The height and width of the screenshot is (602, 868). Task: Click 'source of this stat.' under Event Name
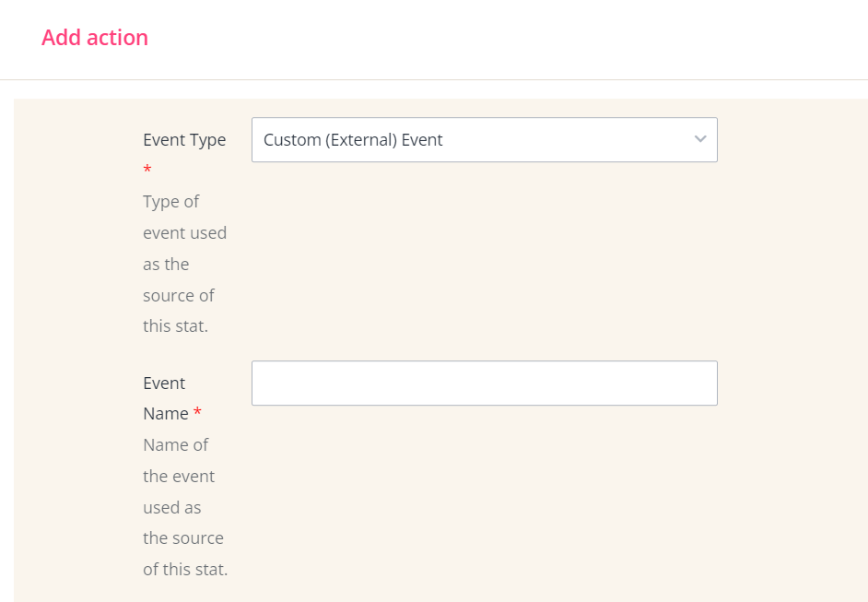[x=184, y=554]
